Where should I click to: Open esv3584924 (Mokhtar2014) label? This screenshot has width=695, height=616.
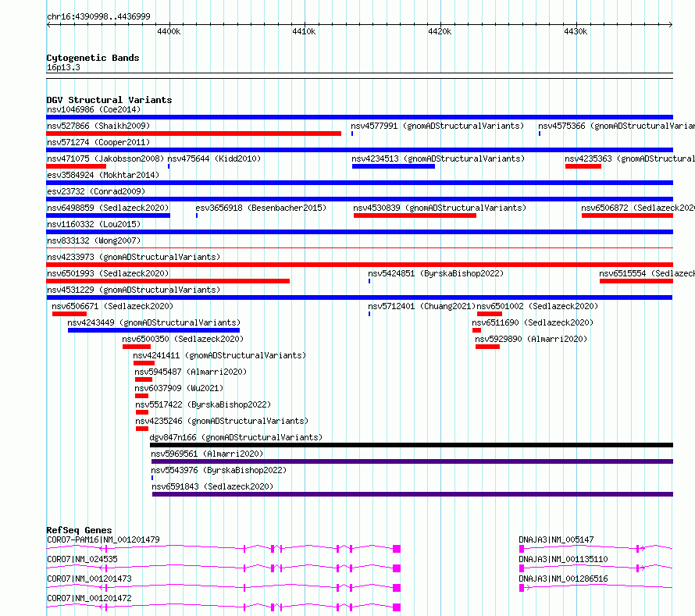point(103,175)
